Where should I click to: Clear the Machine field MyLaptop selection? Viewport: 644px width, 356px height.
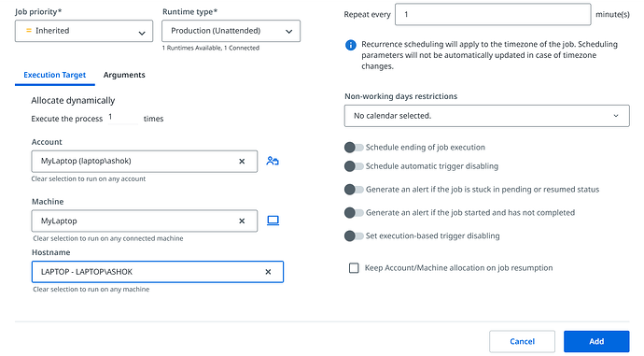click(x=242, y=221)
